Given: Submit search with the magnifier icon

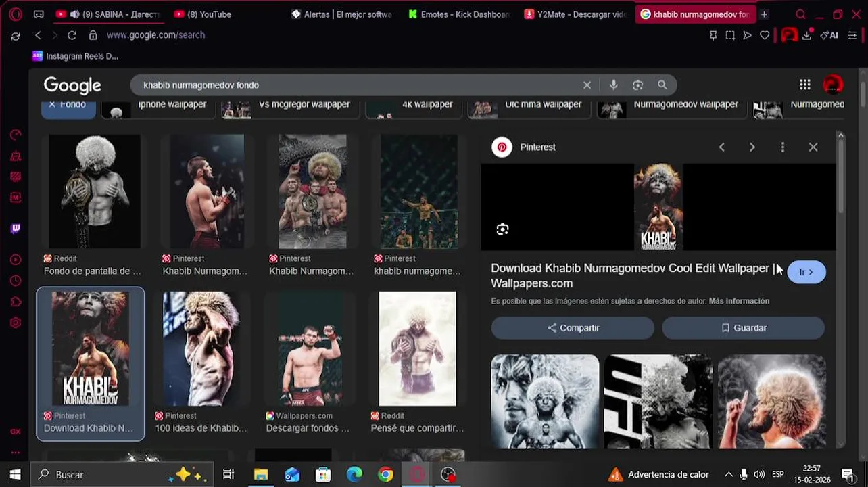Looking at the screenshot, I should click(662, 85).
